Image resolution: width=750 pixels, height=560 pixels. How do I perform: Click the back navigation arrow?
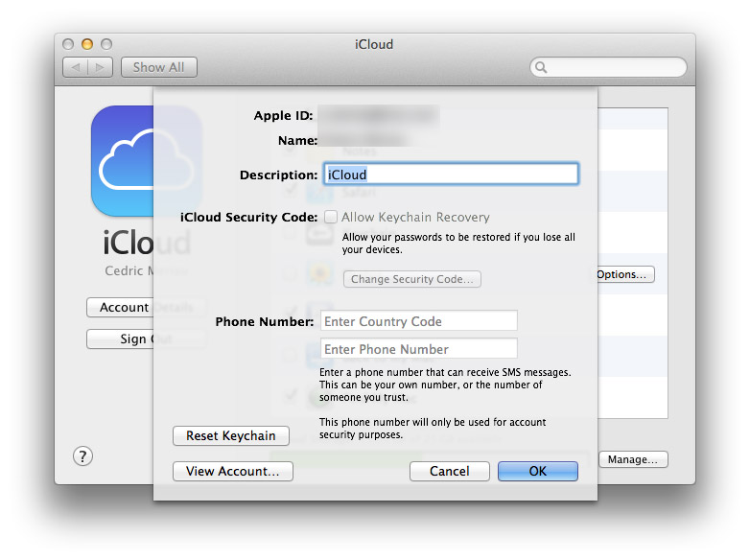tap(76, 67)
